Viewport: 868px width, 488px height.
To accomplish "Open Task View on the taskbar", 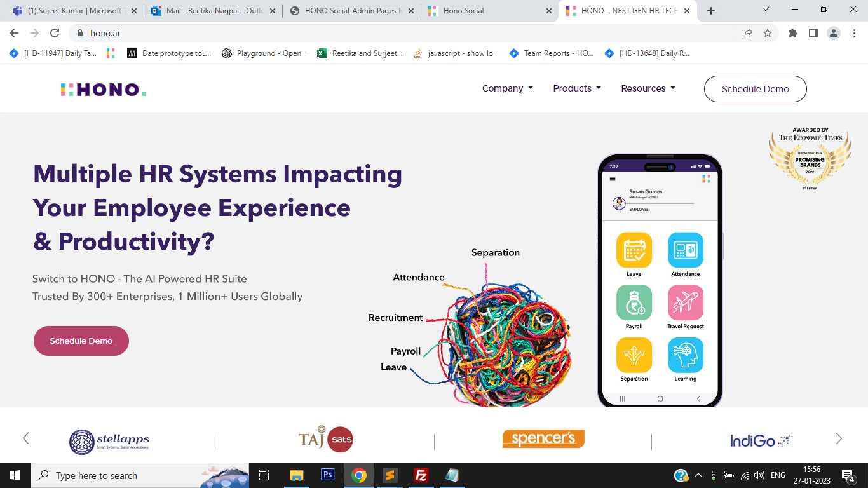I will click(265, 475).
